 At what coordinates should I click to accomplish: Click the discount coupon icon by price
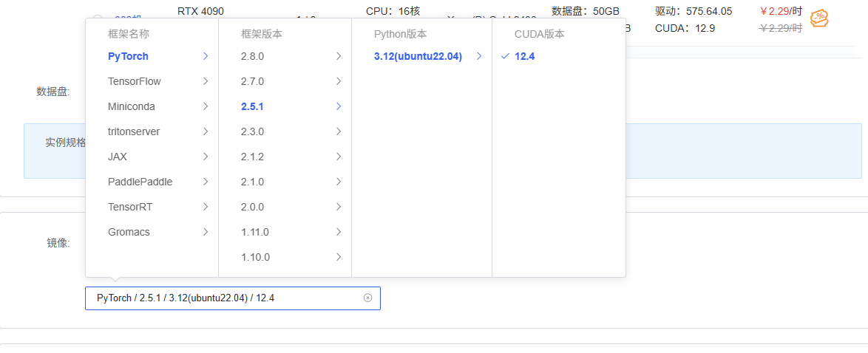tap(819, 18)
